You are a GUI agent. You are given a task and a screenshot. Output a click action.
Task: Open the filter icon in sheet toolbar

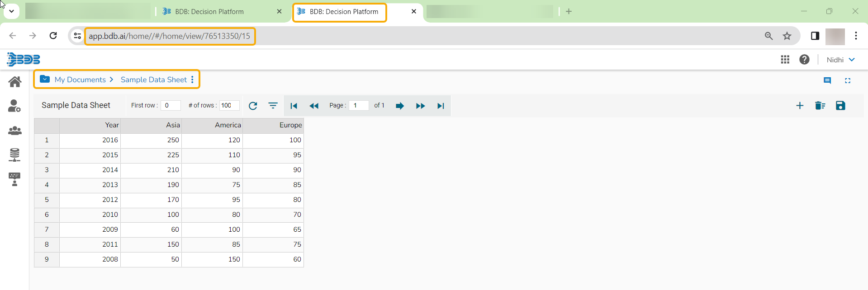point(273,106)
